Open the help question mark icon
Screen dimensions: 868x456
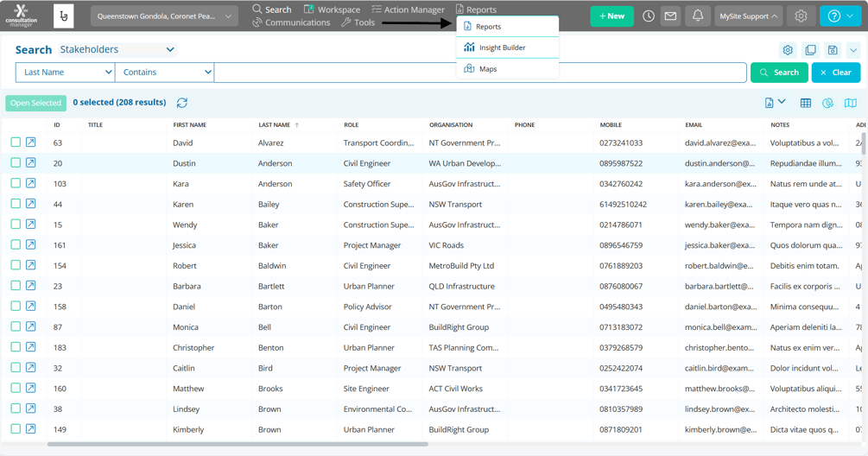coord(833,16)
